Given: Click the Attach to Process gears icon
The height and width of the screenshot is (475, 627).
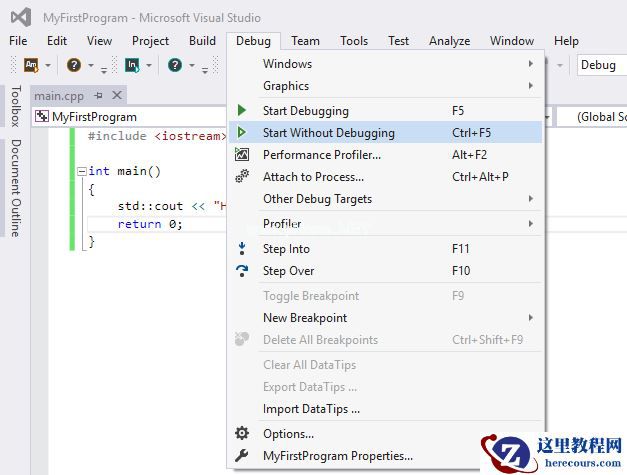Looking at the screenshot, I should (242, 176).
